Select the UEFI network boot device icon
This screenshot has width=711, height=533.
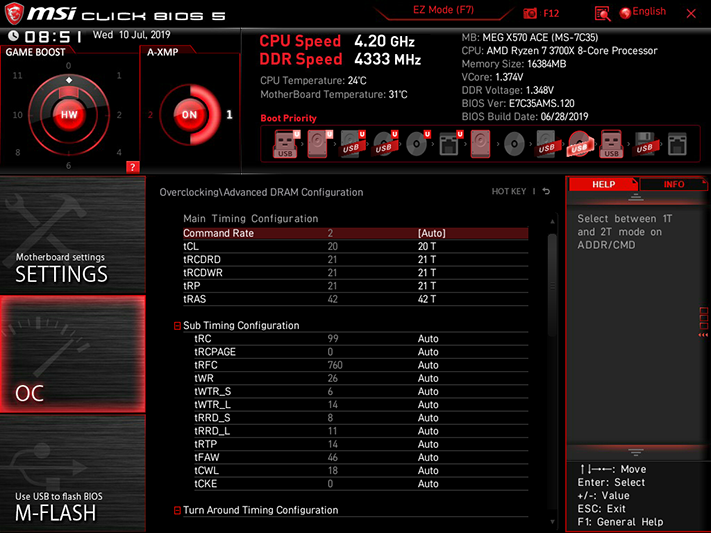(x=450, y=144)
